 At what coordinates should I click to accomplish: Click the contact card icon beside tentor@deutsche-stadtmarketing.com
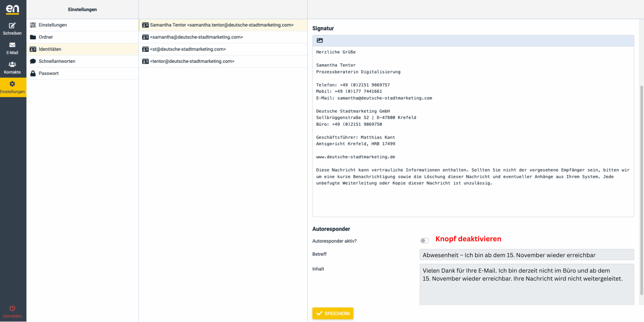click(145, 61)
